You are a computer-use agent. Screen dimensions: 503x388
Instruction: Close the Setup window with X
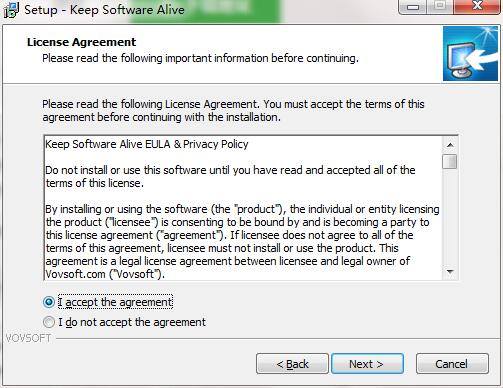pyautogui.click(x=477, y=6)
